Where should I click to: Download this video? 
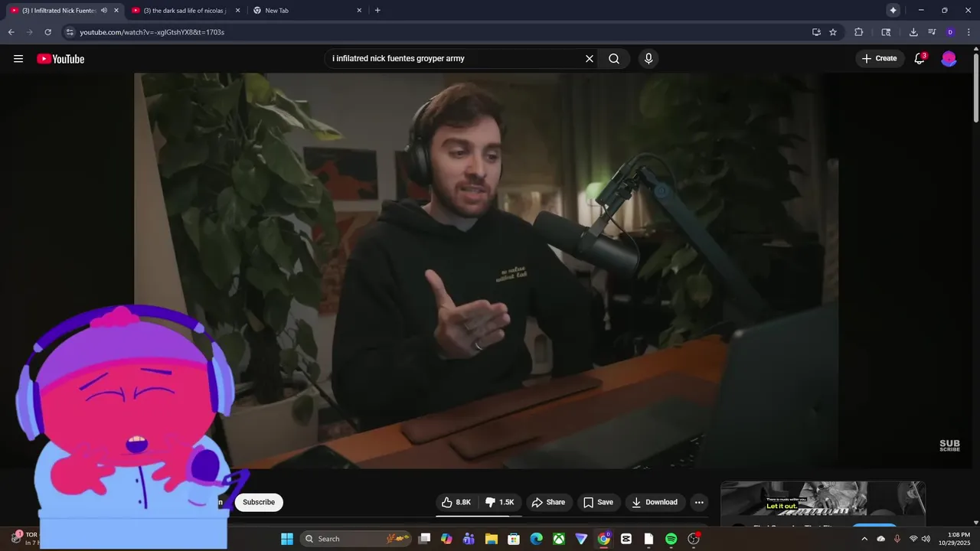(x=655, y=502)
